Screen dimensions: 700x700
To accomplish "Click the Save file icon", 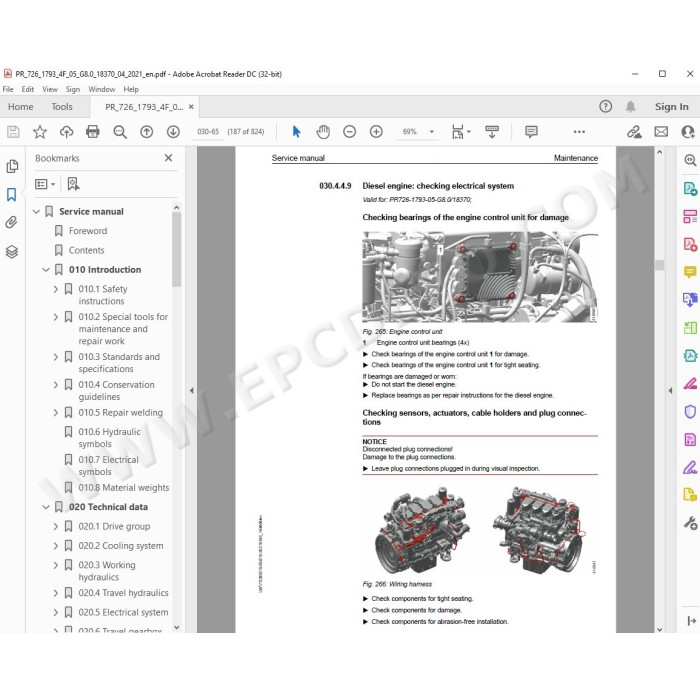I will click(13, 132).
